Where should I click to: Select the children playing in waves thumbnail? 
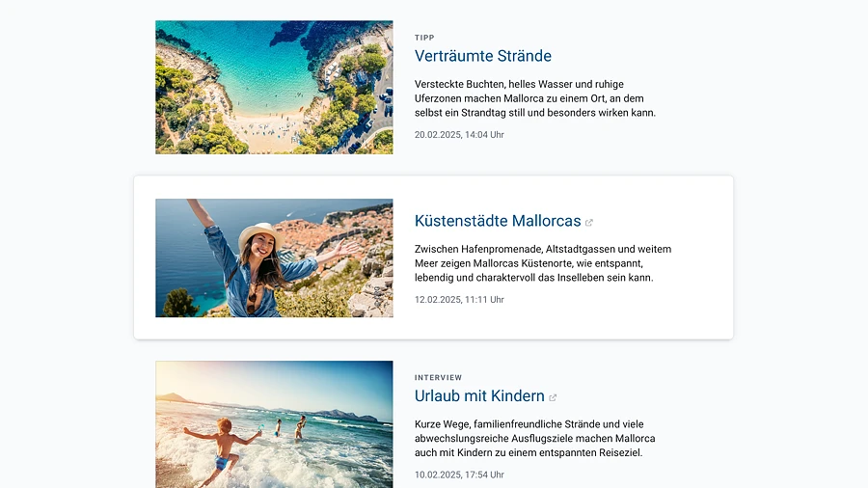(274, 424)
